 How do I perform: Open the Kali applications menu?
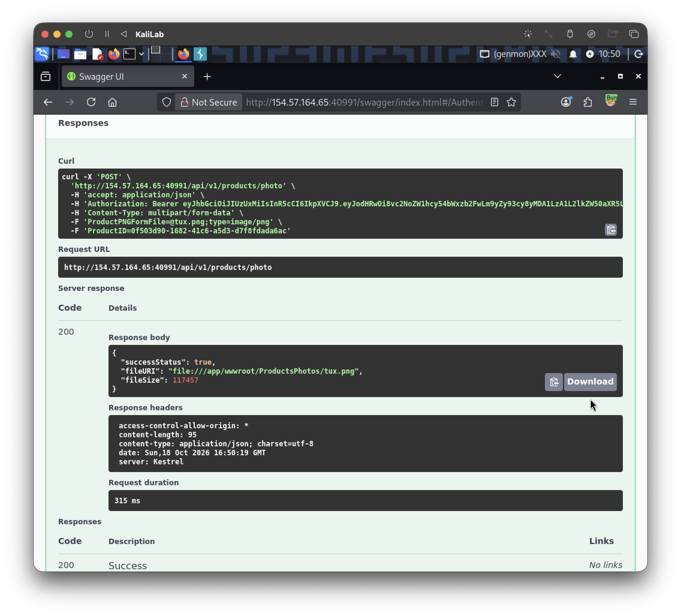(x=42, y=54)
